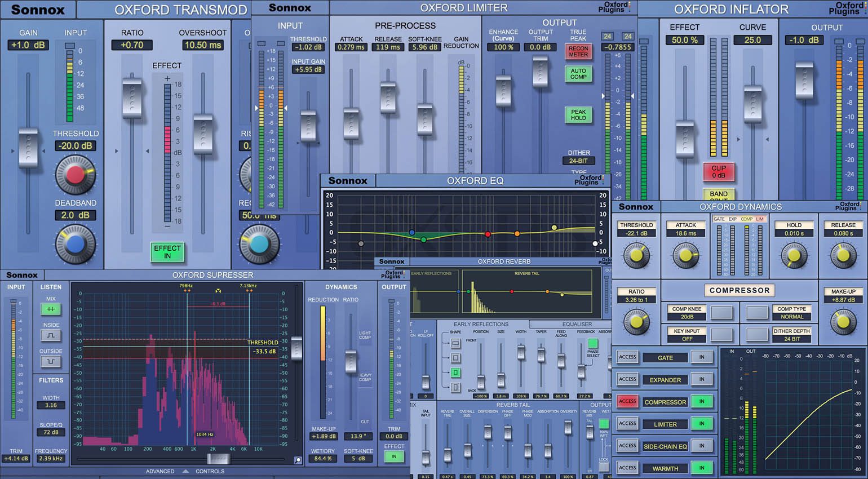
Task: Toggle the Compressor IN switch in Oxford Dynamics
Action: pos(702,401)
